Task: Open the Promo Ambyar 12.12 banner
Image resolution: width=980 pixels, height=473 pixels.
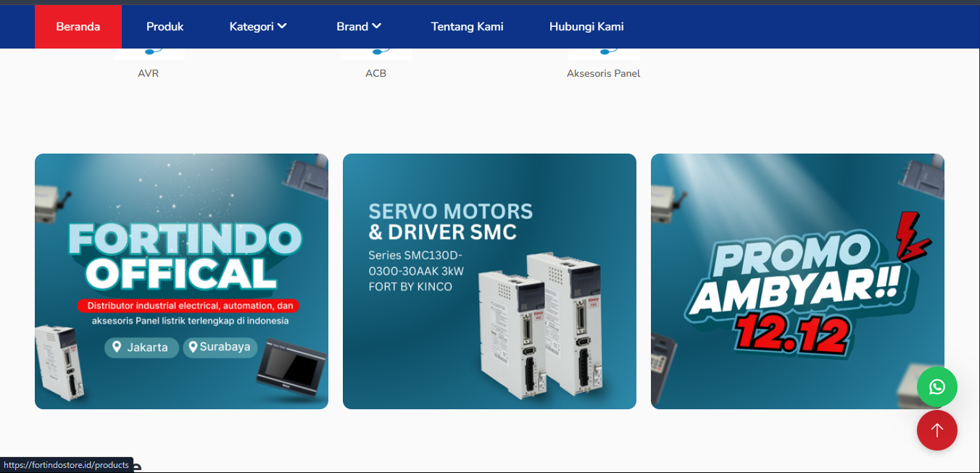Action: point(797,281)
